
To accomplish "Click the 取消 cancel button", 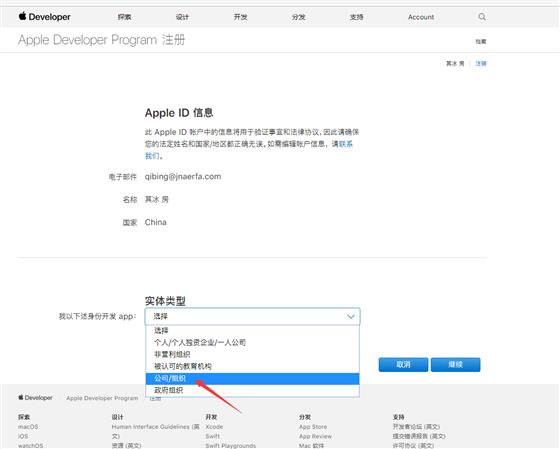I will (x=403, y=365).
